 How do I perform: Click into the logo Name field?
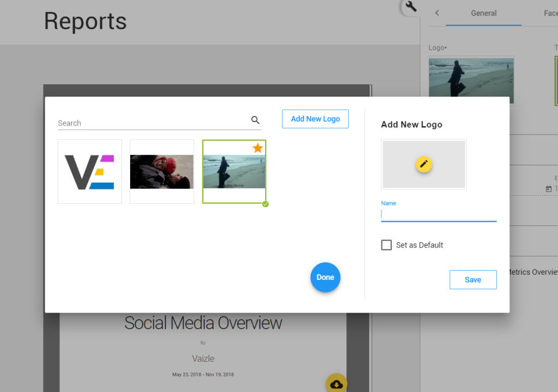438,214
